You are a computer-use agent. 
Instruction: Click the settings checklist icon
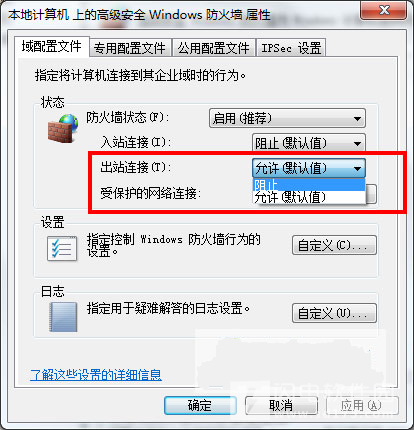[62, 248]
